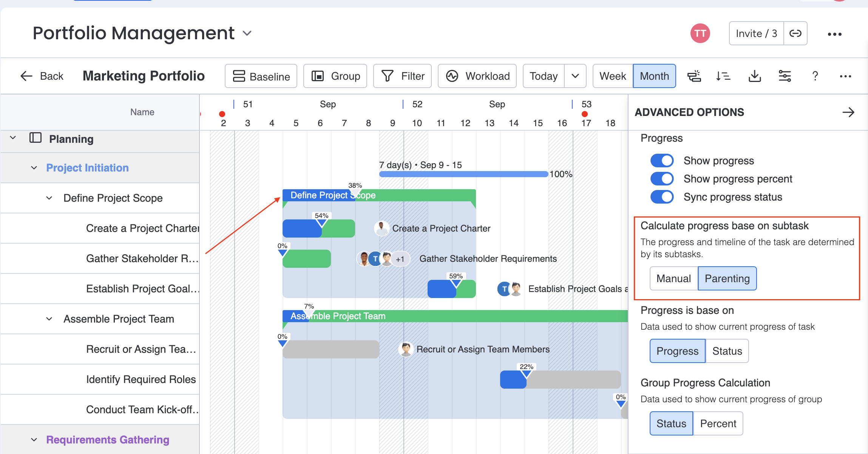Click the TT user avatar
This screenshot has height=454, width=868.
click(x=700, y=34)
